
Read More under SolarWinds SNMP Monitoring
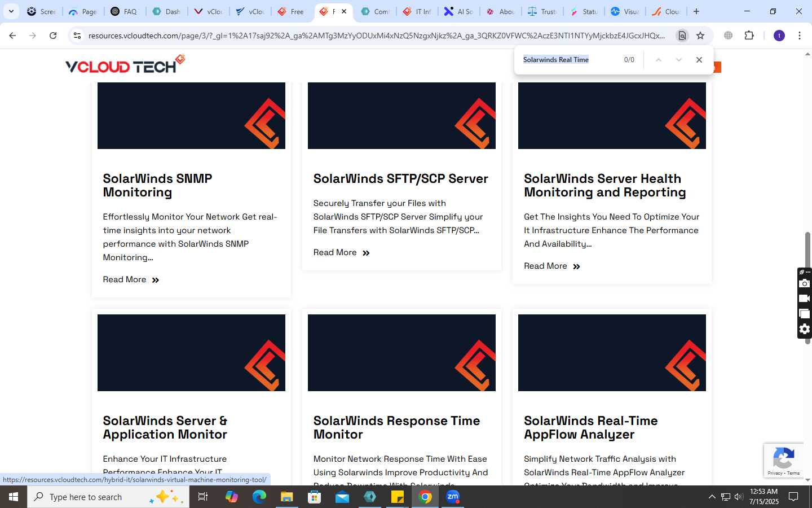131,279
